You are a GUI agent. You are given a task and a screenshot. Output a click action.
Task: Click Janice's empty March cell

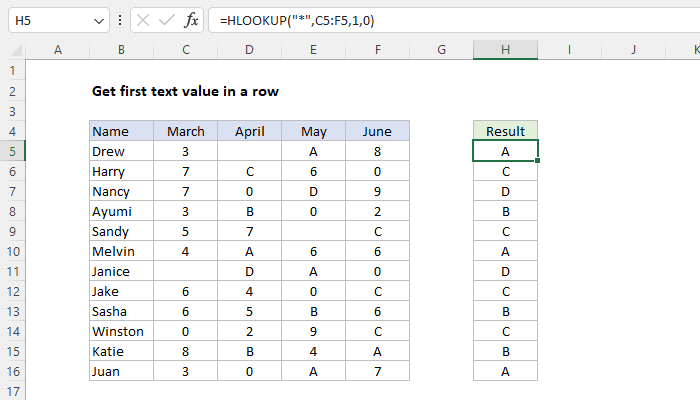(x=186, y=271)
